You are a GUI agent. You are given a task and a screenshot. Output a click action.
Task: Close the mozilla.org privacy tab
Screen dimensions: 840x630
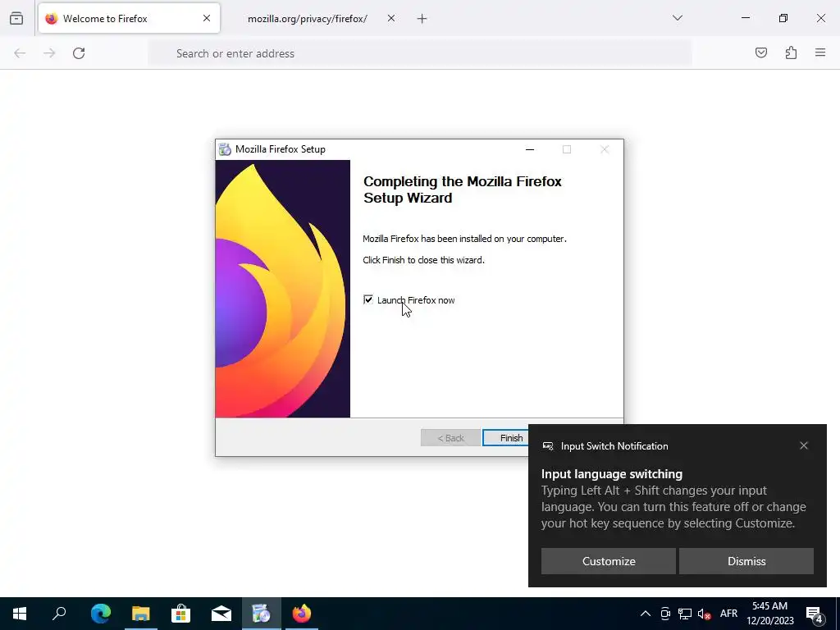(x=391, y=18)
